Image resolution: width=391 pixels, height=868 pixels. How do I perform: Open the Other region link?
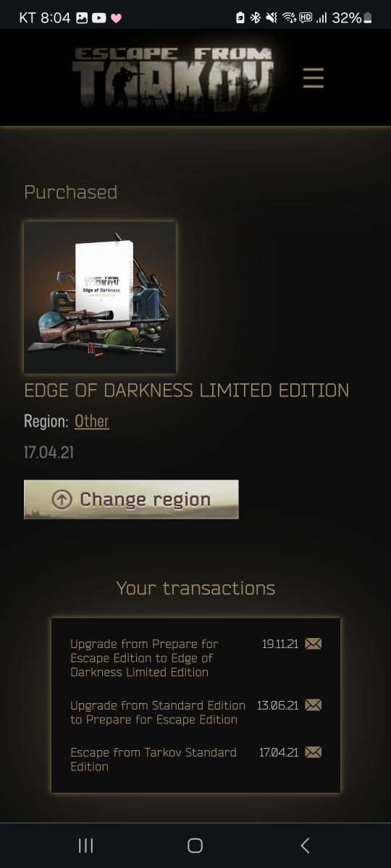pos(92,421)
